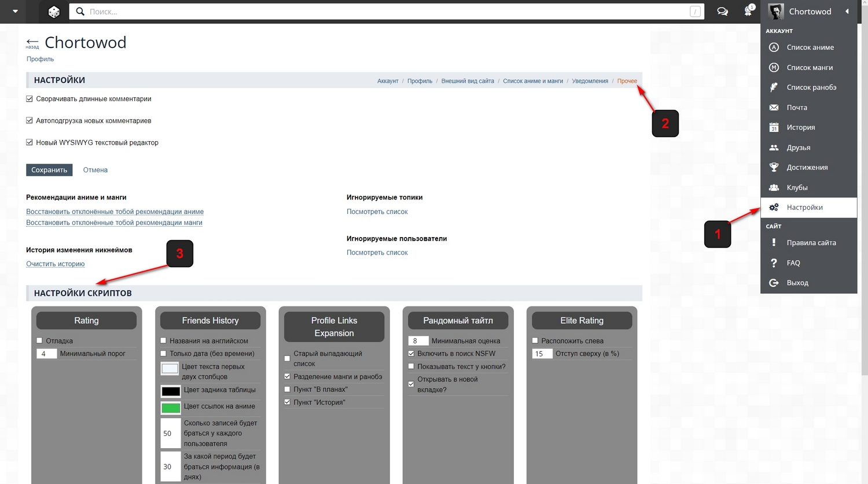Image resolution: width=868 pixels, height=484 pixels.
Task: Open the Клубы section icon
Action: [x=774, y=187]
